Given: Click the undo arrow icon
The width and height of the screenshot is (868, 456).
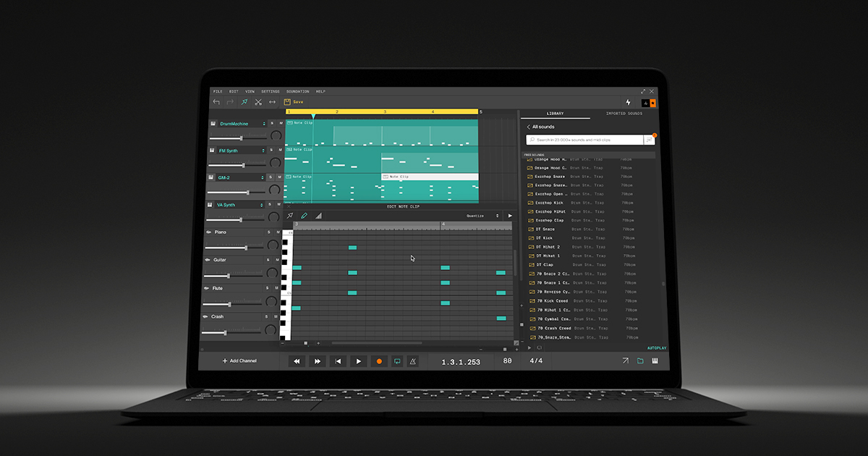Looking at the screenshot, I should tap(216, 101).
